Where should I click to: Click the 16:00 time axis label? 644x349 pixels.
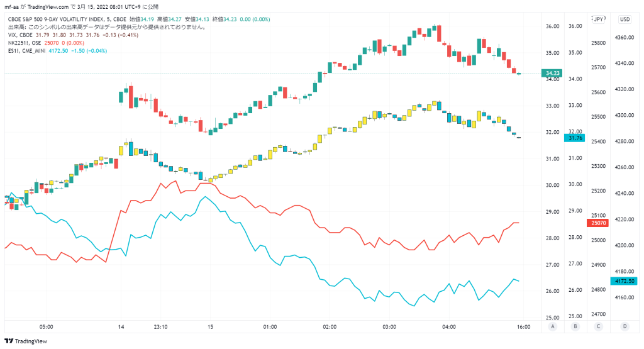coord(524,327)
